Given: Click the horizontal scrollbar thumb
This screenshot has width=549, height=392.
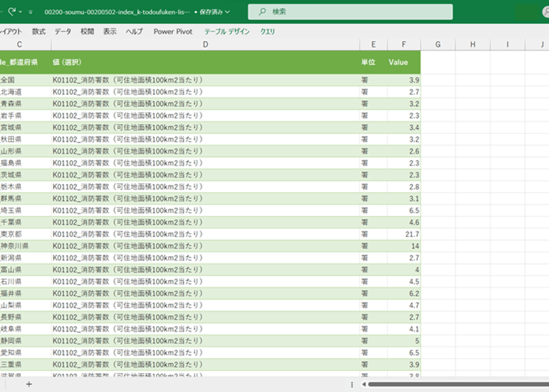Looking at the screenshot, I should point(459,384).
